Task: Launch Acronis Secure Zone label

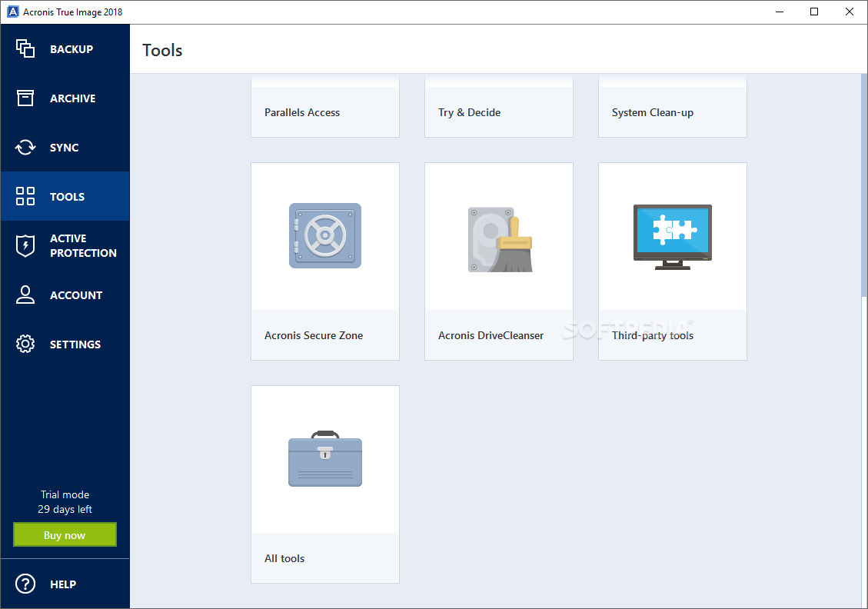Action: (x=314, y=335)
